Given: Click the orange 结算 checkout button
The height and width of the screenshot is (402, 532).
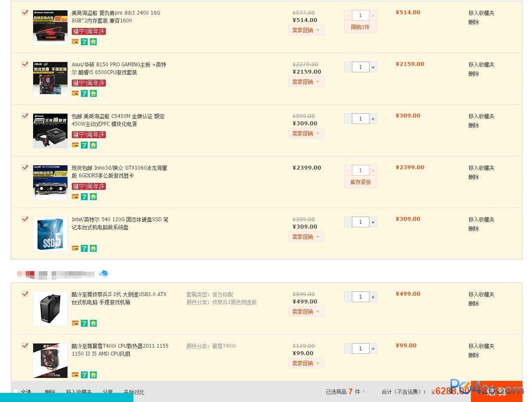Looking at the screenshot, I should (497, 392).
